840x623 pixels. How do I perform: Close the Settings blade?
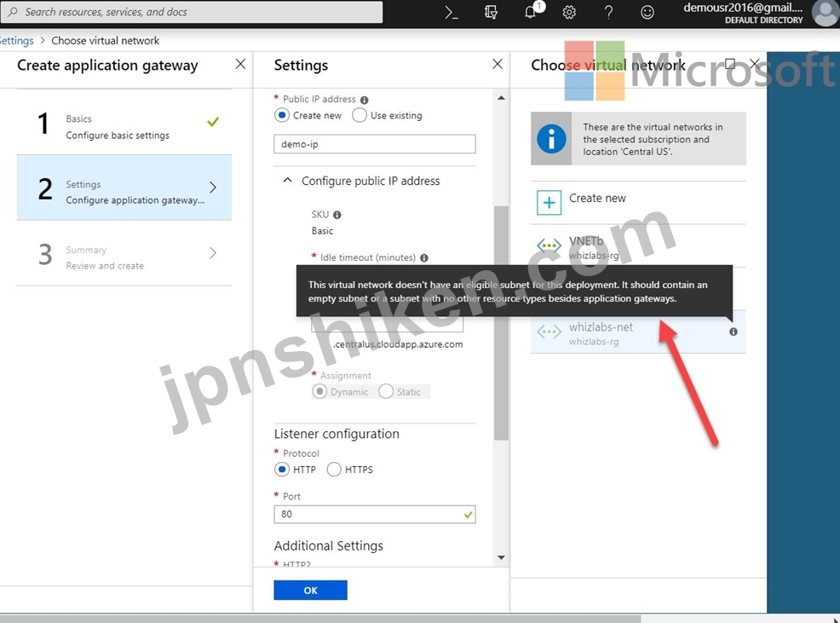(x=498, y=64)
